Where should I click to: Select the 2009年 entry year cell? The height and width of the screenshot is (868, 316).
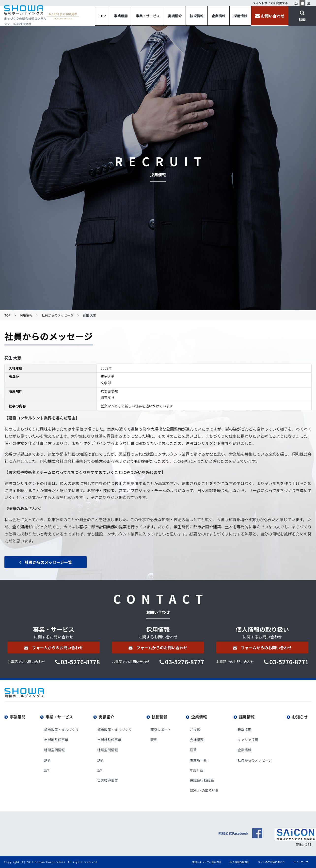(204, 368)
